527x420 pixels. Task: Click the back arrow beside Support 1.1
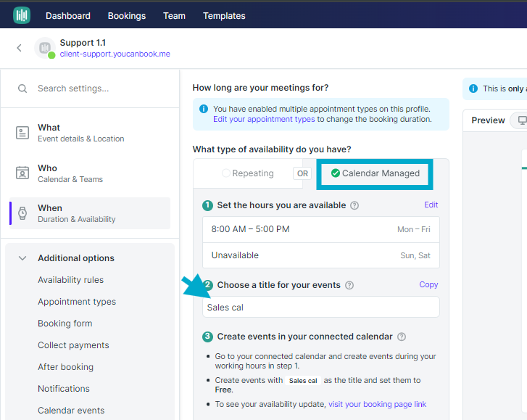coord(19,48)
